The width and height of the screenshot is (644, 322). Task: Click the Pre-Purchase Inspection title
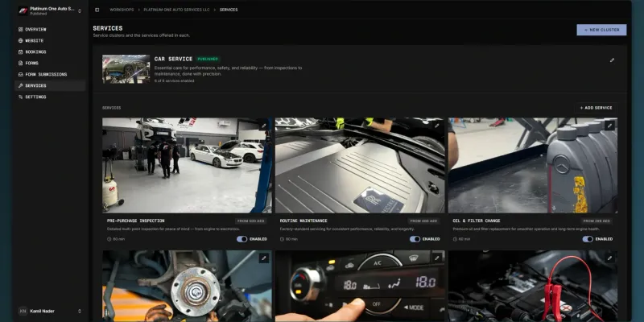pyautogui.click(x=135, y=221)
